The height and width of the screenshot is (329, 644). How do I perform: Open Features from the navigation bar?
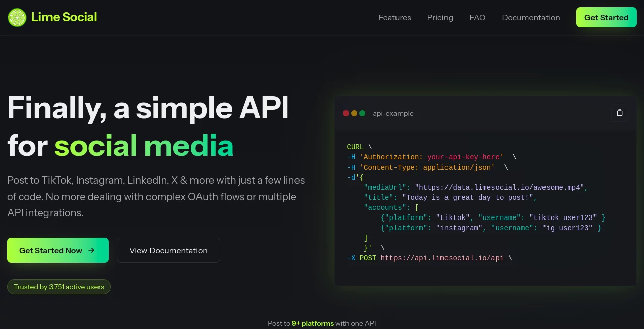(394, 17)
